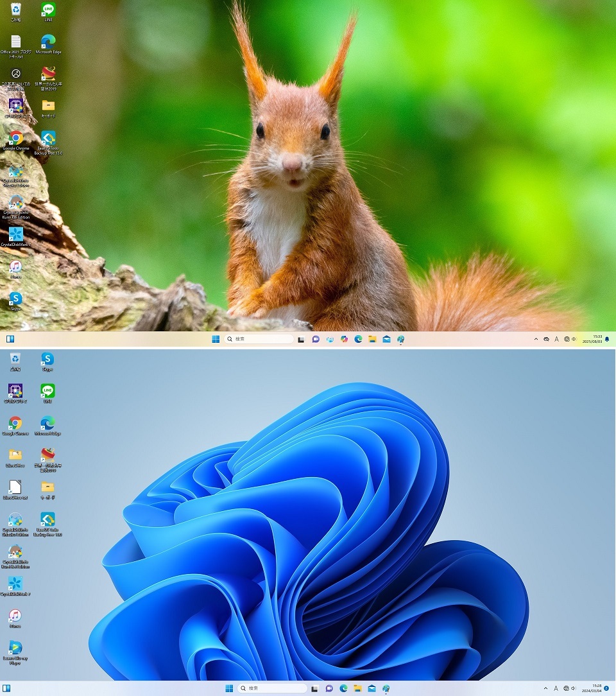Open CrystalDiskMark 7 on squirrel desktop
This screenshot has height=696, width=616.
click(x=16, y=236)
